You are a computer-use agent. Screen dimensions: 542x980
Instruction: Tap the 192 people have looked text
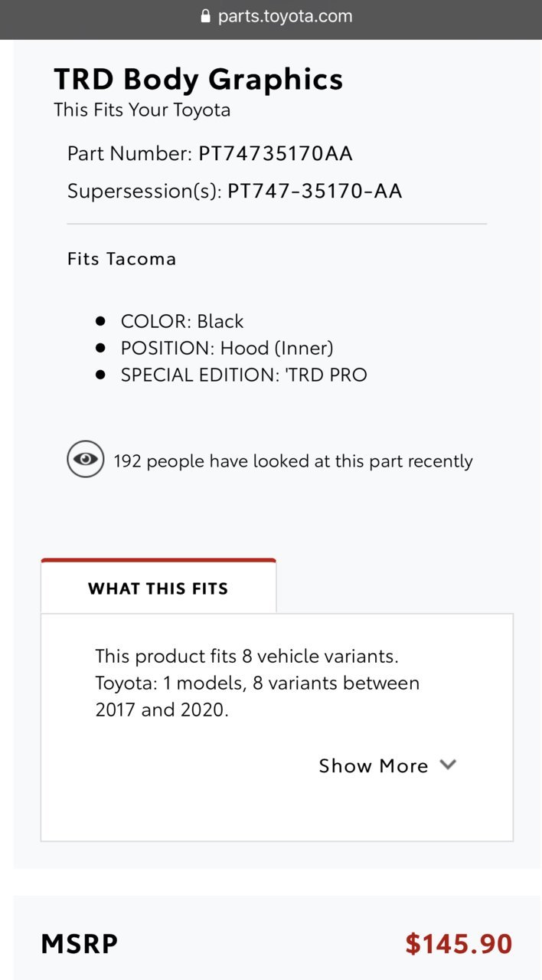pyautogui.click(x=293, y=461)
